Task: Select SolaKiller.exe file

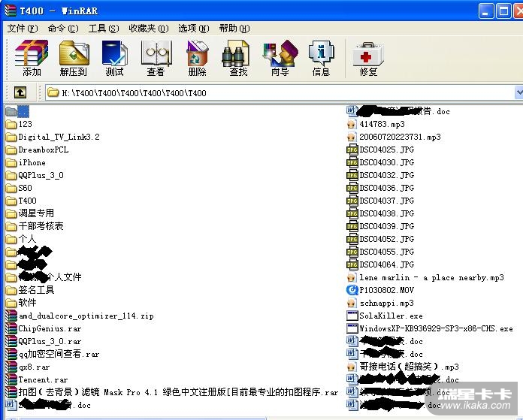Action: [385, 316]
